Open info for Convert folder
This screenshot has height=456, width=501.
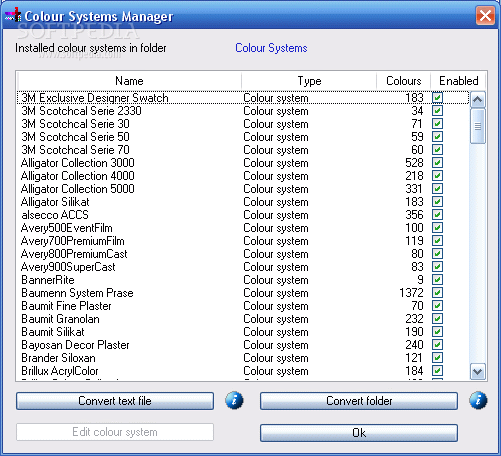(478, 400)
